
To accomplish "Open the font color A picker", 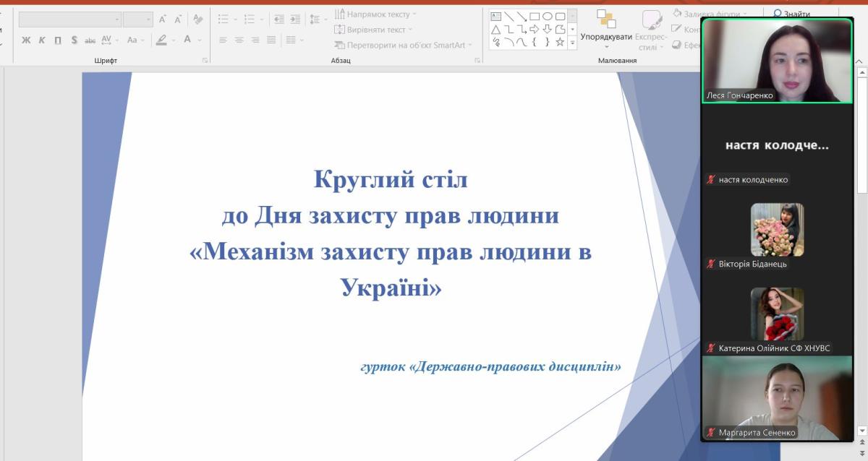I will [190, 40].
